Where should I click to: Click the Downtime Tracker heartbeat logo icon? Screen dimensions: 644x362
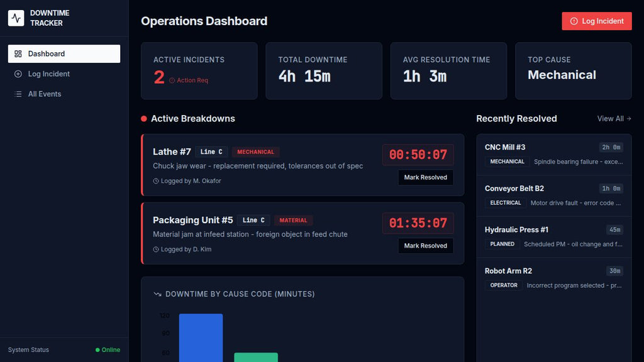[x=15, y=18]
